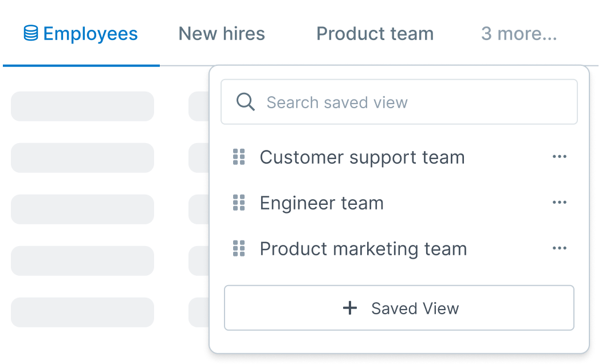Select the Product team tab
Screen dimensions: 610x364
pyautogui.click(x=375, y=33)
